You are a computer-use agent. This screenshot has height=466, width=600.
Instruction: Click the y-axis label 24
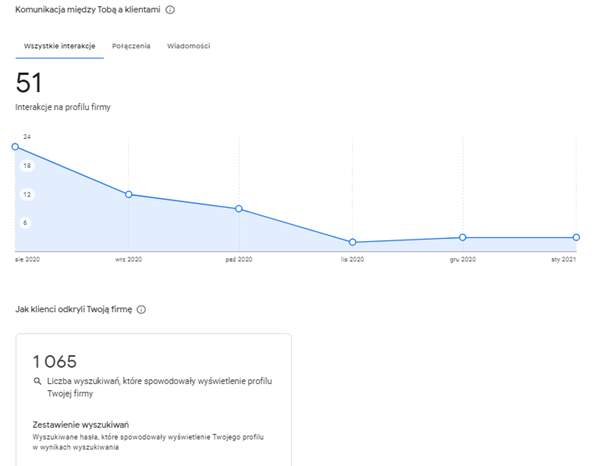coord(28,137)
